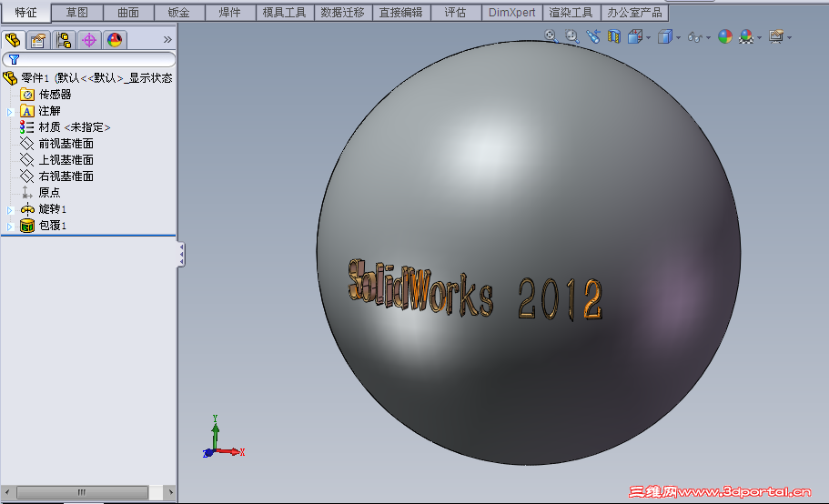This screenshot has width=829, height=504.
Task: Click the Edit Appearance color ball icon
Action: (725, 36)
